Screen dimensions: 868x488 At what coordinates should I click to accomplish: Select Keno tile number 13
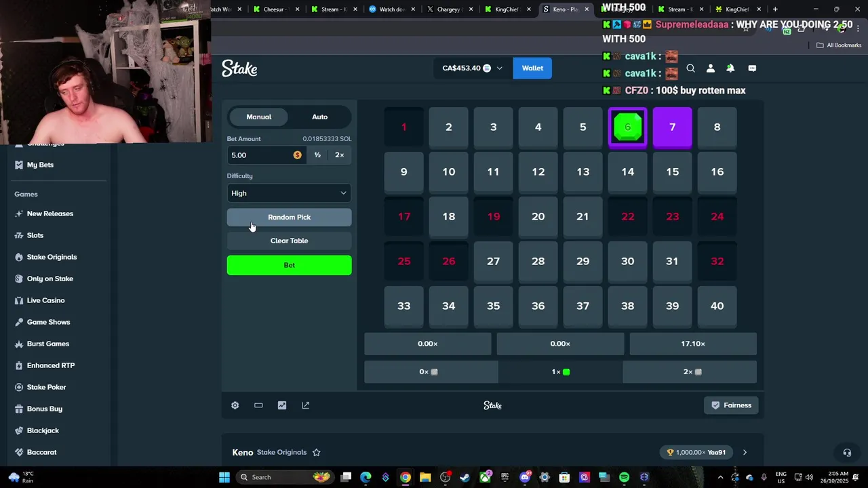click(x=583, y=171)
